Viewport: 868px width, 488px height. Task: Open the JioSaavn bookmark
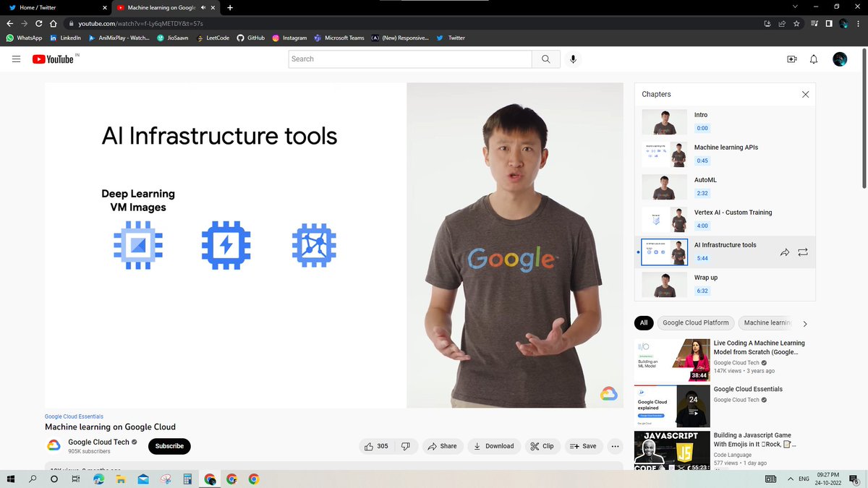point(173,38)
